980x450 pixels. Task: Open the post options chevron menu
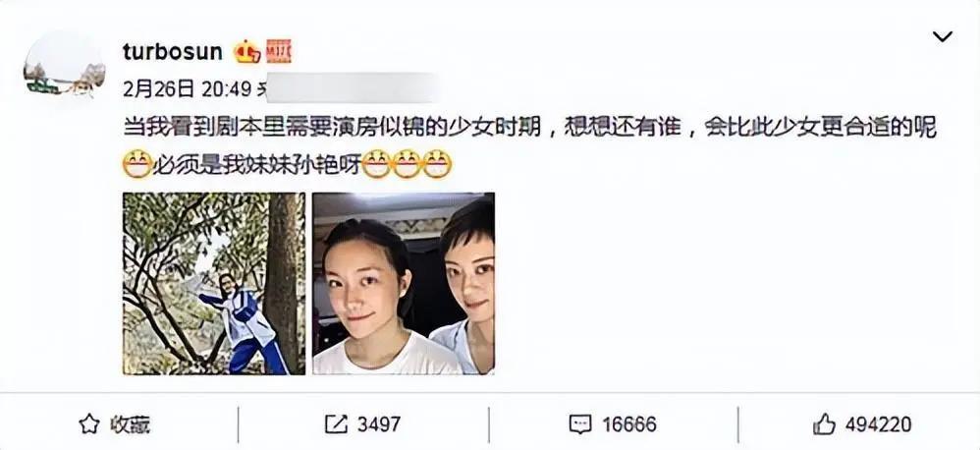point(942,37)
